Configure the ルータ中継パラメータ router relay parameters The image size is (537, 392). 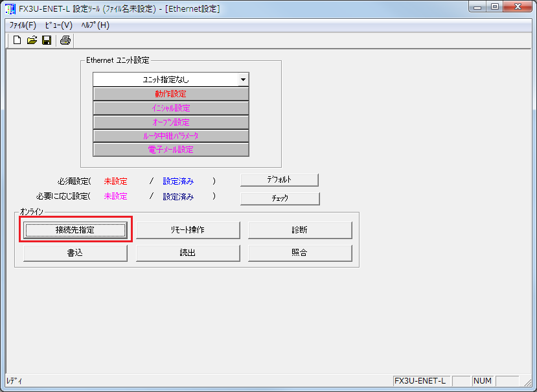coord(171,135)
